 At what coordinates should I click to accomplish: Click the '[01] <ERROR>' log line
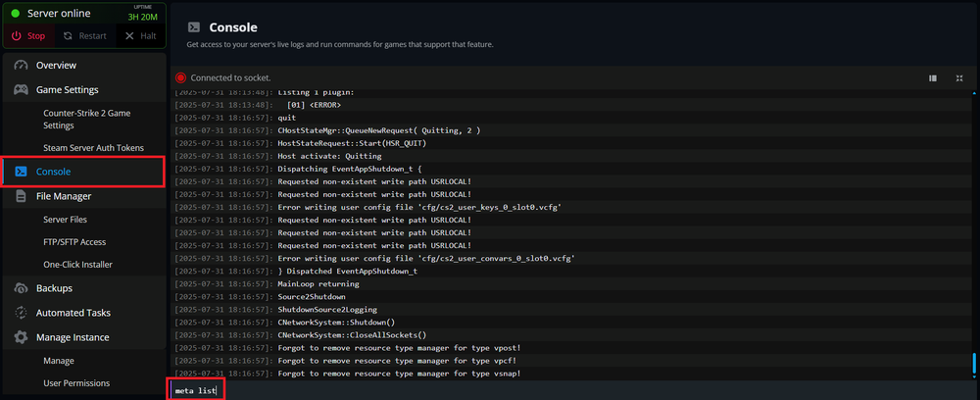pos(314,104)
